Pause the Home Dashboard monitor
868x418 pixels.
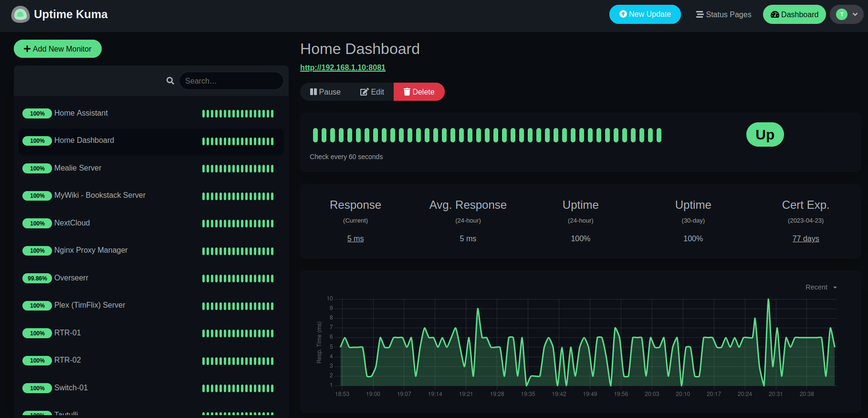click(x=325, y=92)
